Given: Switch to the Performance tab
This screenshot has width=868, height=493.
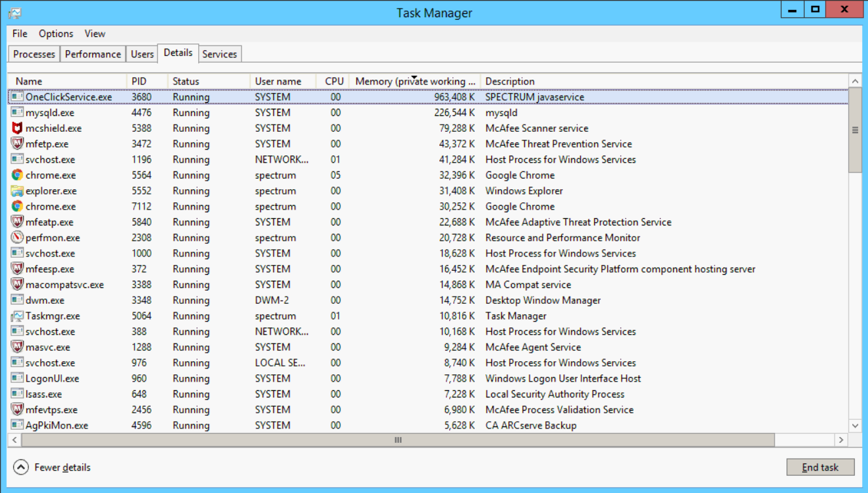Looking at the screenshot, I should [93, 54].
